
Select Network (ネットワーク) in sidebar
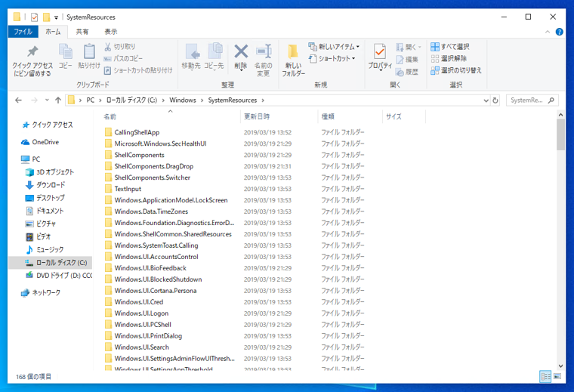click(x=41, y=293)
